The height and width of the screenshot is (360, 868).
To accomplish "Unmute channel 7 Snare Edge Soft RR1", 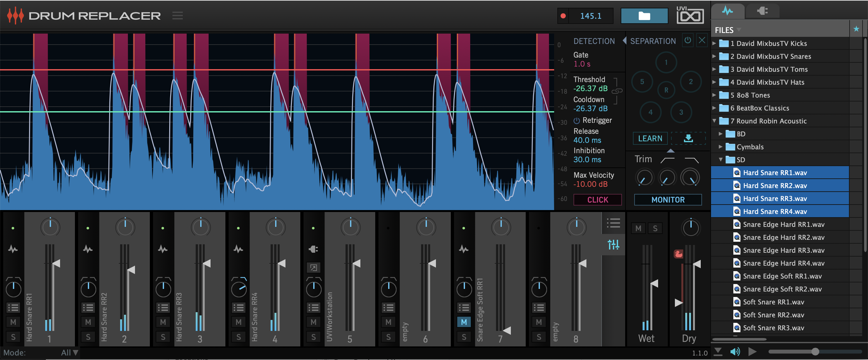I will pyautogui.click(x=464, y=322).
